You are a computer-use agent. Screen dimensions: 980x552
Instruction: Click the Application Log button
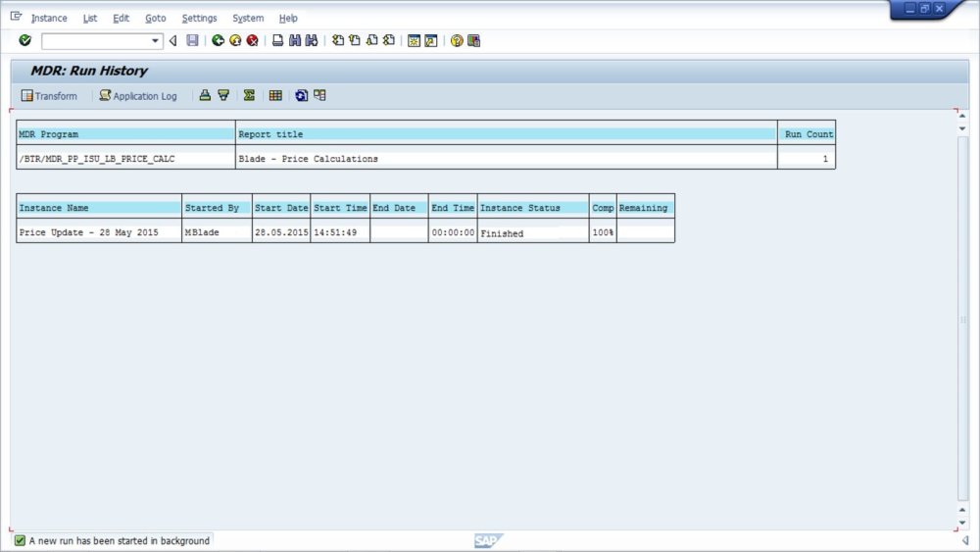[138, 96]
